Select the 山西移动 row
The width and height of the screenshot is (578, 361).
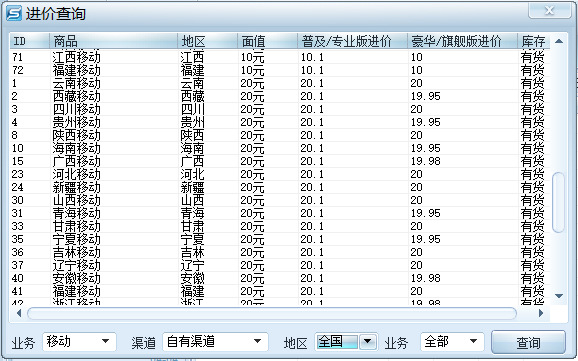coord(280,200)
